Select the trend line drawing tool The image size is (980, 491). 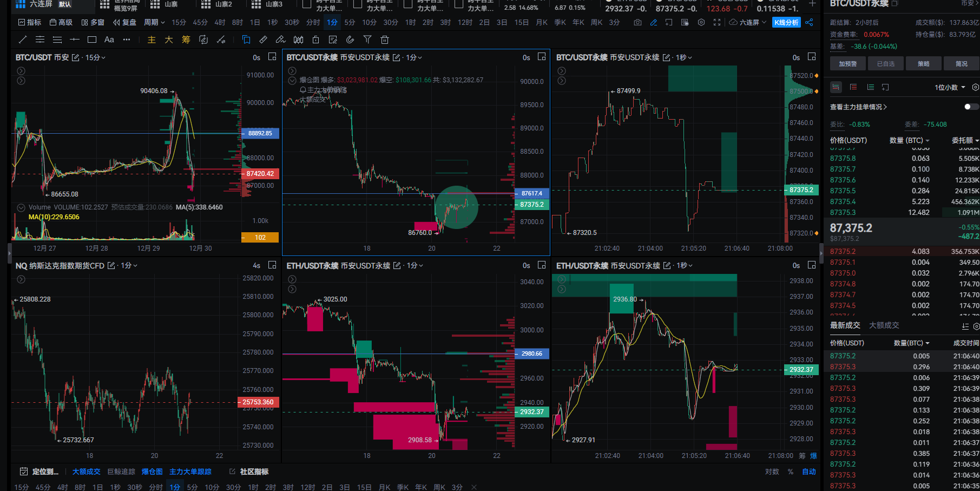(x=22, y=40)
